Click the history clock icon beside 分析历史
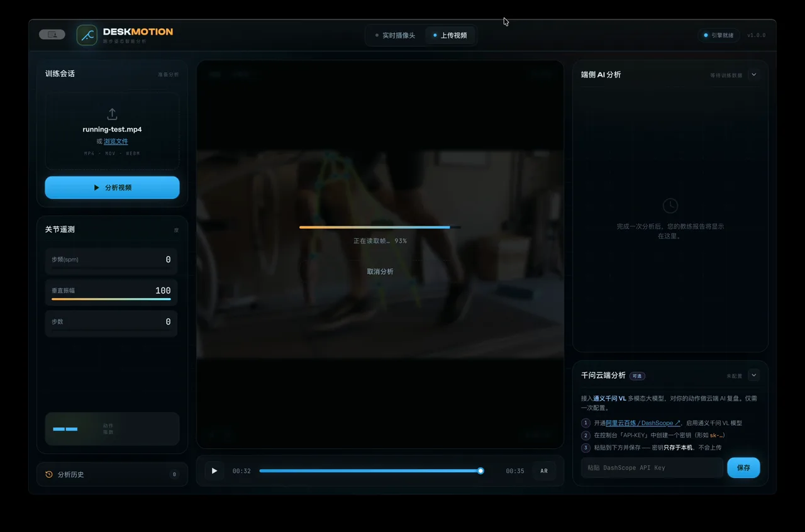The image size is (805, 532). (x=49, y=474)
